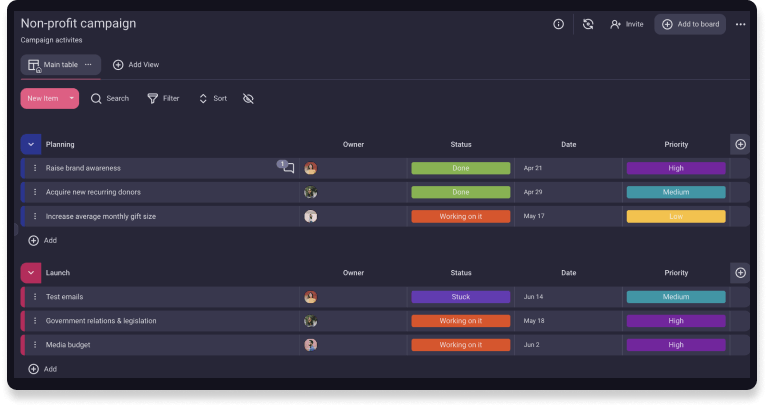This screenshot has height=408, width=768.
Task: Click the activity log refresh icon
Action: (588, 24)
